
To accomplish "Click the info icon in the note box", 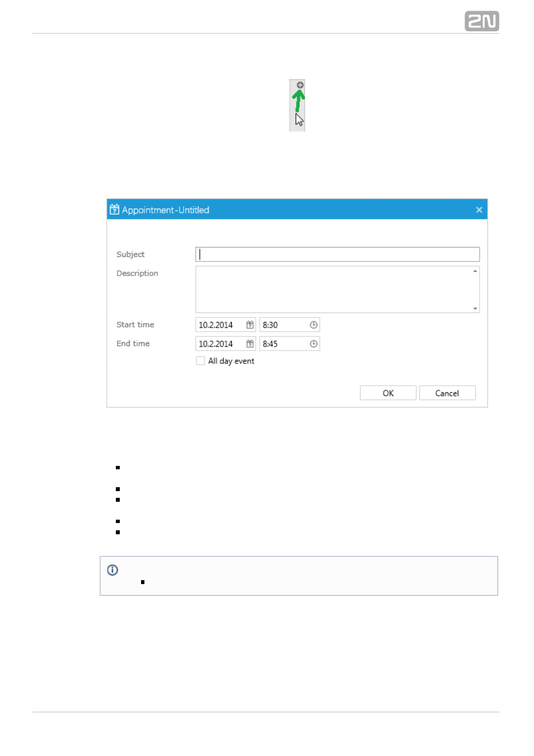I will [x=113, y=570].
